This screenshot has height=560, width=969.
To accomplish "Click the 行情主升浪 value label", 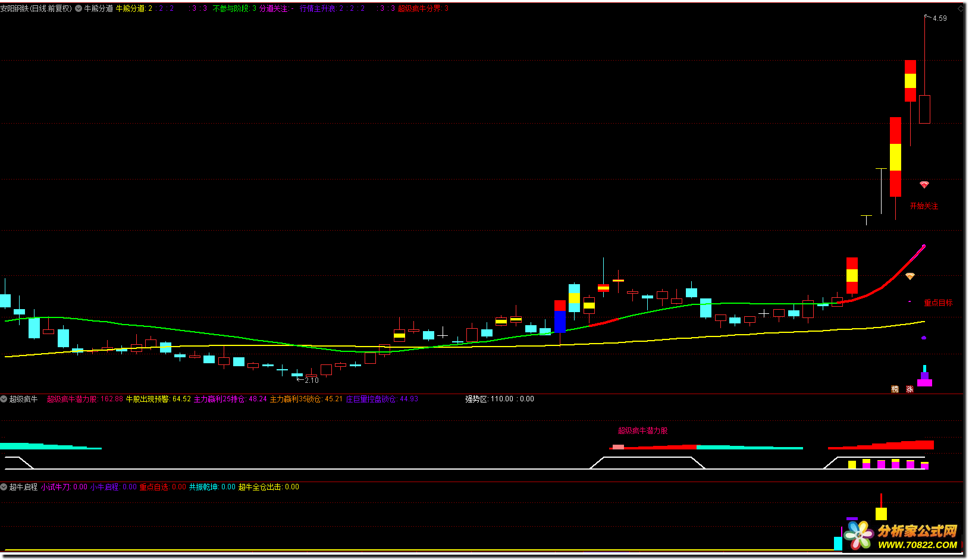I will pos(332,8).
